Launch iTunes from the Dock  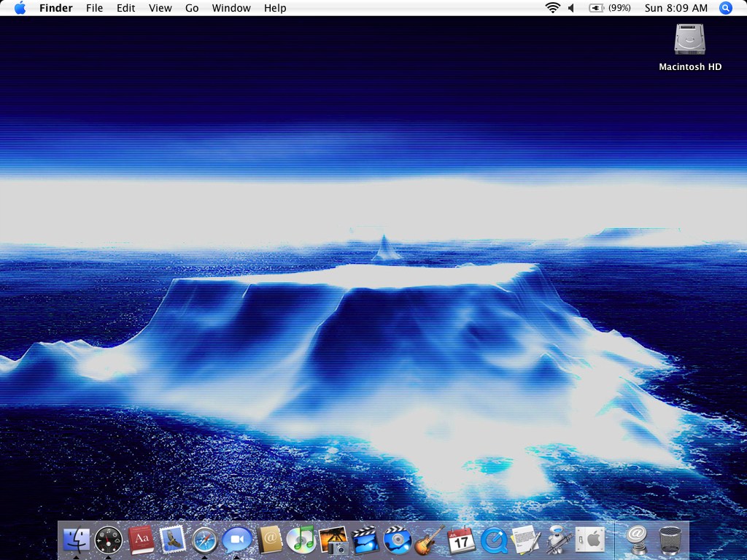tap(301, 540)
